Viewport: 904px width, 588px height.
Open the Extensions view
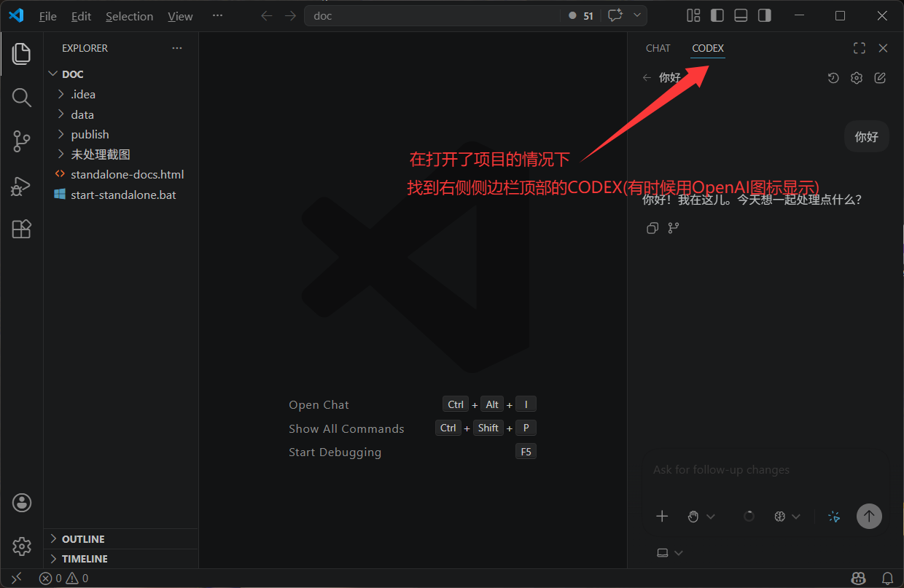point(21,229)
